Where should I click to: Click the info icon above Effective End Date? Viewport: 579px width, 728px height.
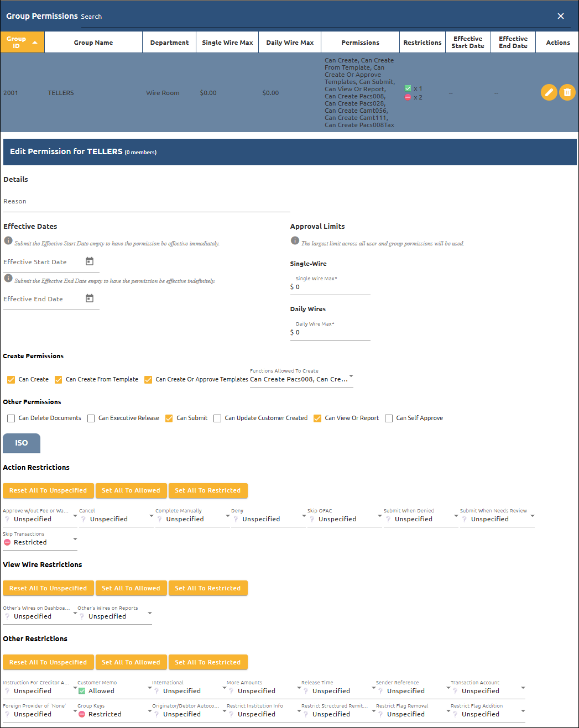(8, 278)
